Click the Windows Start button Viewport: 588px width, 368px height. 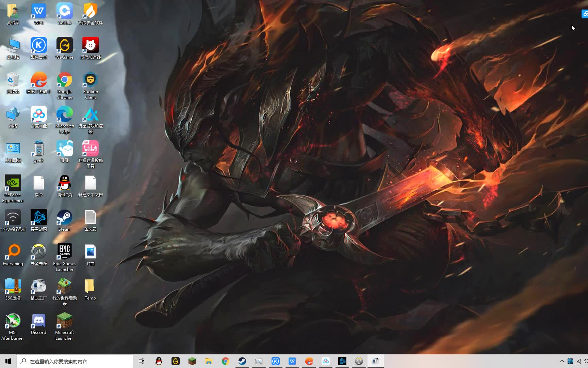tap(8, 361)
